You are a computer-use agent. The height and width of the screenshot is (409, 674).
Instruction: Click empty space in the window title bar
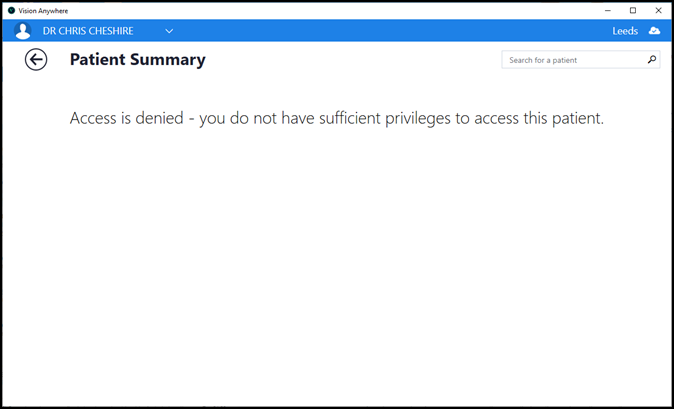tap(330, 10)
